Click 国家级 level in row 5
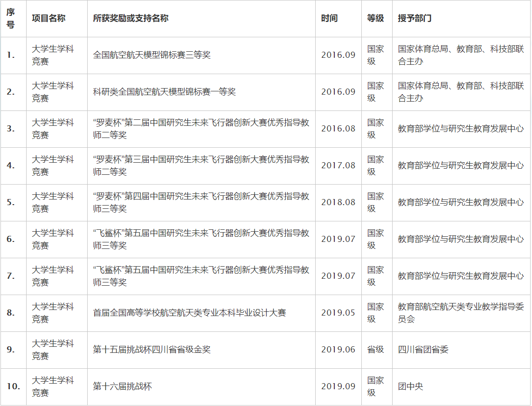The width and height of the screenshot is (532, 406). (377, 202)
